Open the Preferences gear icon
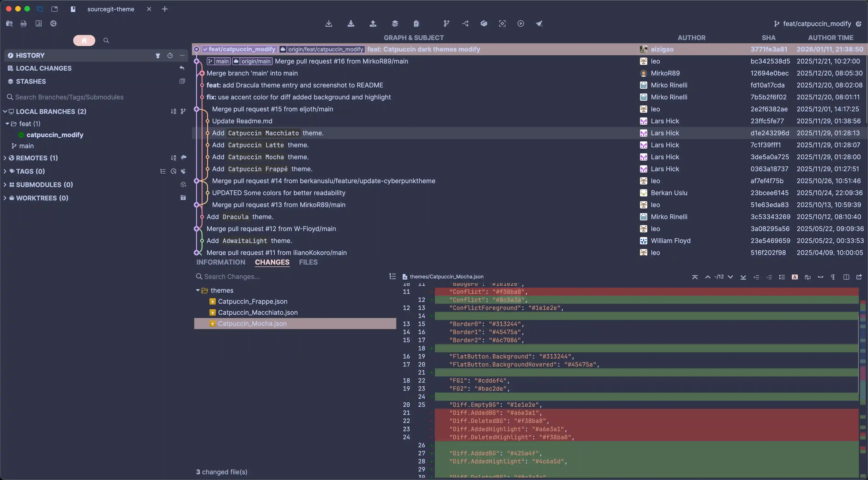Screen dimensions: 868x480 [53, 23]
